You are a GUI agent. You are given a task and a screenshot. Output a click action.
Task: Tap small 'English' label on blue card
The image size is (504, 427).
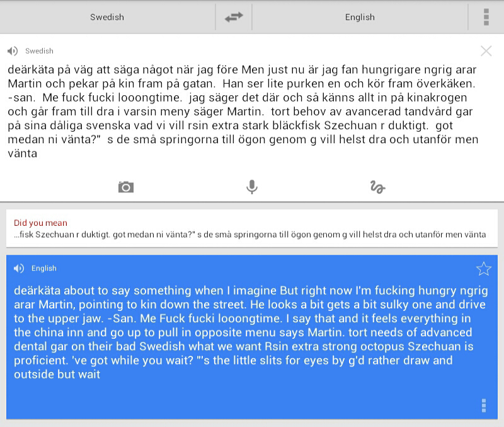44,268
